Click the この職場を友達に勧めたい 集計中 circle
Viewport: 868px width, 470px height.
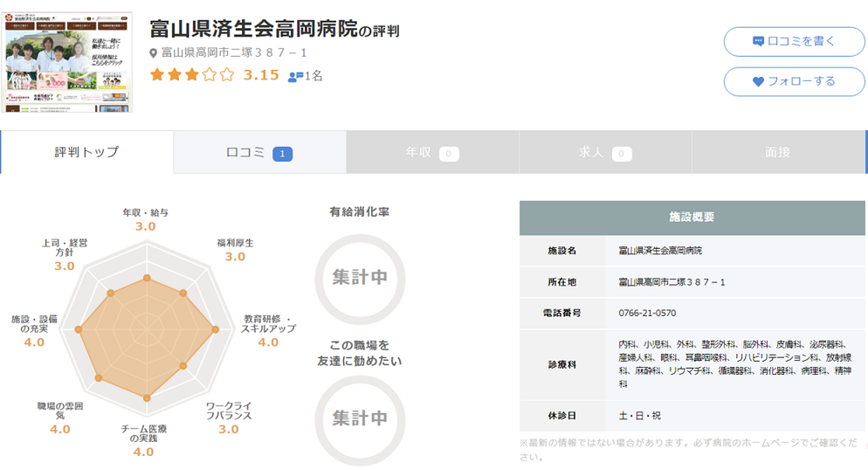point(359,418)
